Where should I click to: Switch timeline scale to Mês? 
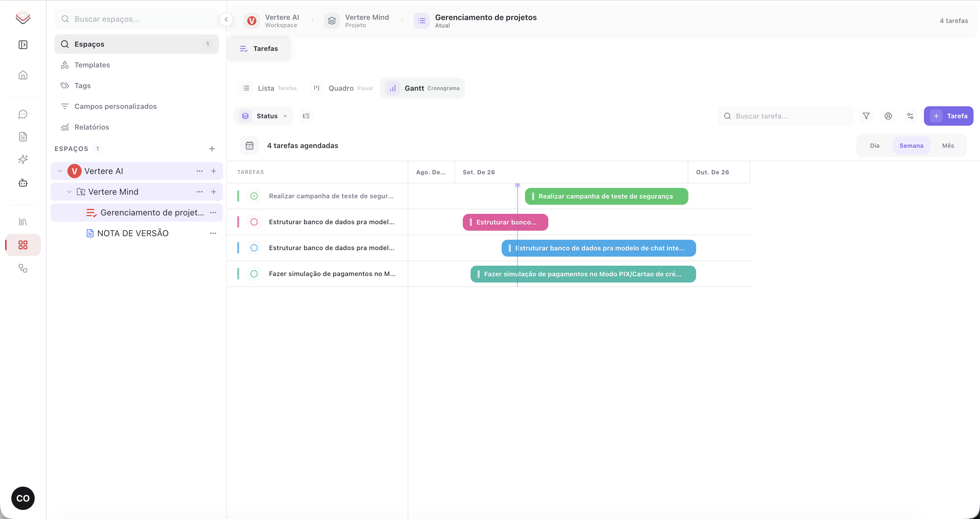[x=948, y=145]
